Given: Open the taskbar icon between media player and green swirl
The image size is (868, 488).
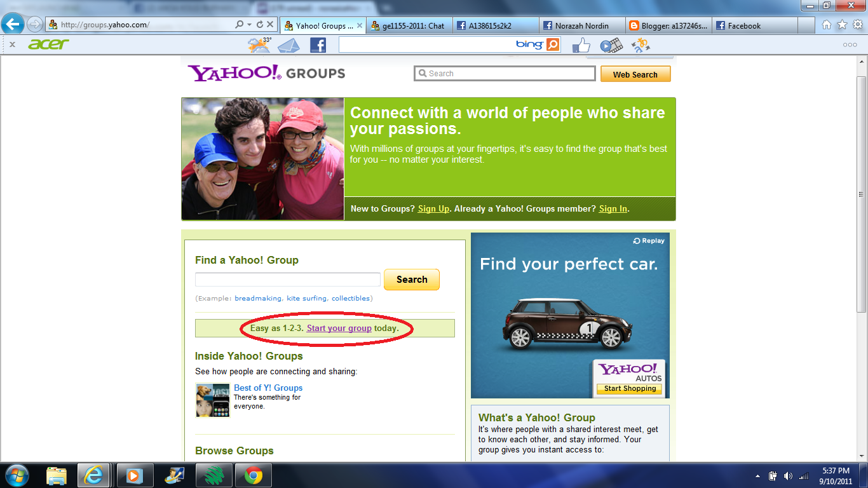Looking at the screenshot, I should 174,475.
